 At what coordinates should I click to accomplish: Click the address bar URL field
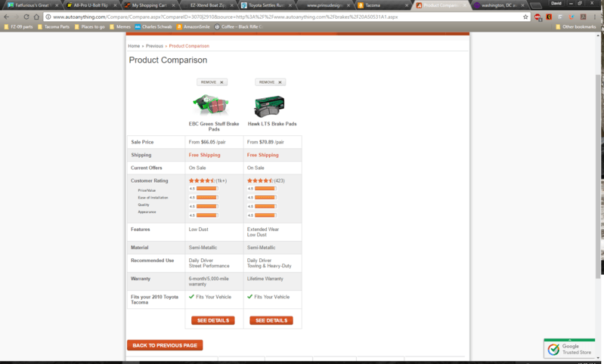(x=285, y=17)
